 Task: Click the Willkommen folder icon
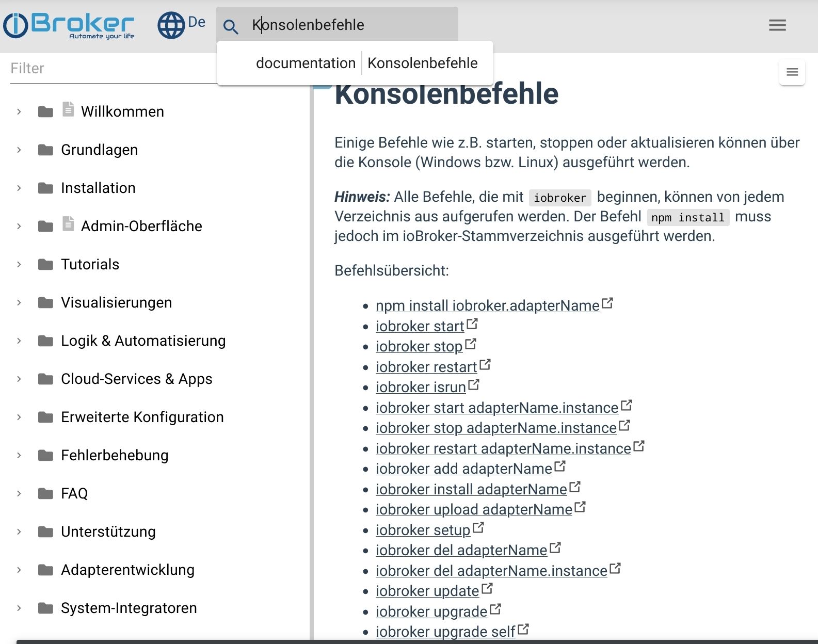45,112
